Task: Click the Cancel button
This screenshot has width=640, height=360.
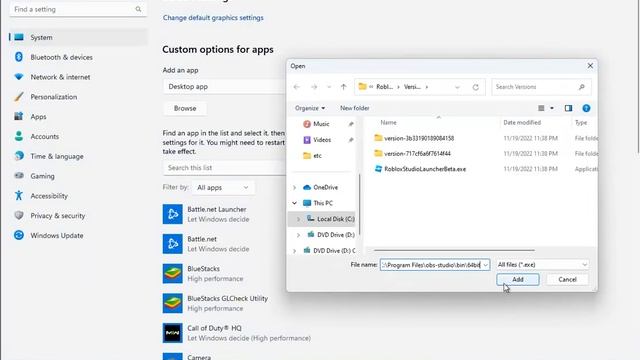Action: tap(567, 280)
